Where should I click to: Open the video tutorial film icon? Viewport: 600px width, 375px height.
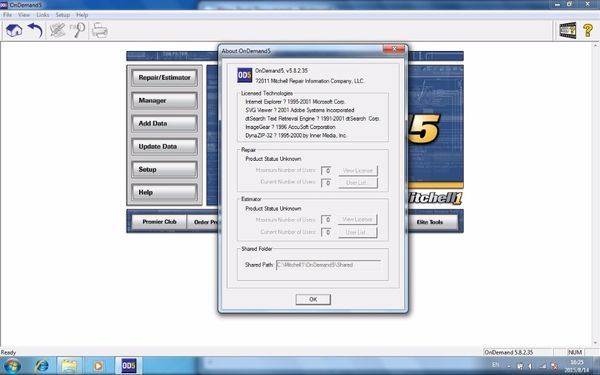point(567,30)
